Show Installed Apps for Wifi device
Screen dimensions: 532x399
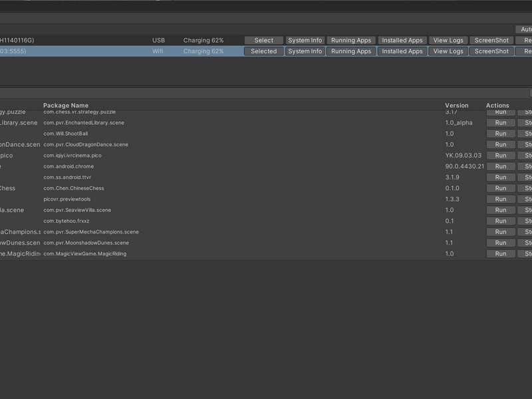click(402, 51)
